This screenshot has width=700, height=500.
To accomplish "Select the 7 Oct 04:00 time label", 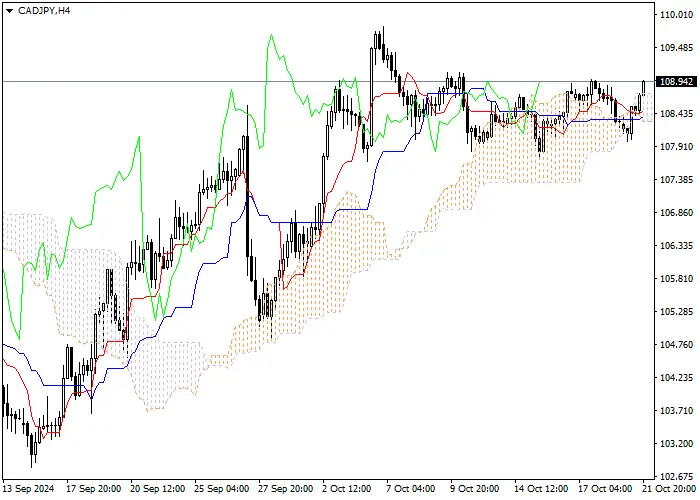I will pyautogui.click(x=411, y=489).
